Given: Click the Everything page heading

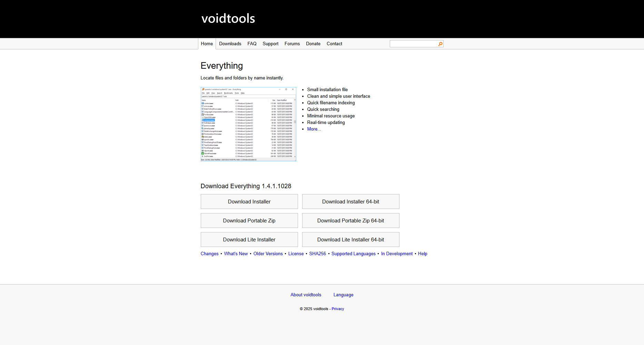Looking at the screenshot, I should click(x=222, y=66).
